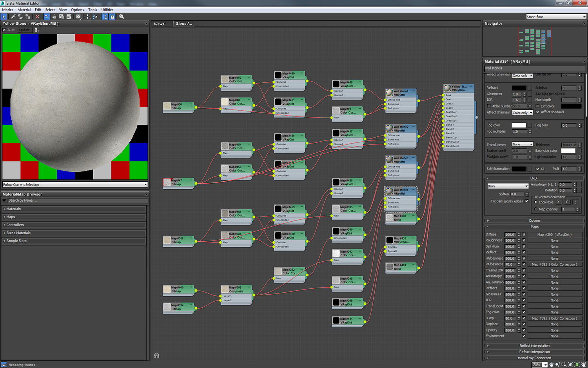Expand the Materials group in browser
This screenshot has width=588, height=368.
point(13,209)
